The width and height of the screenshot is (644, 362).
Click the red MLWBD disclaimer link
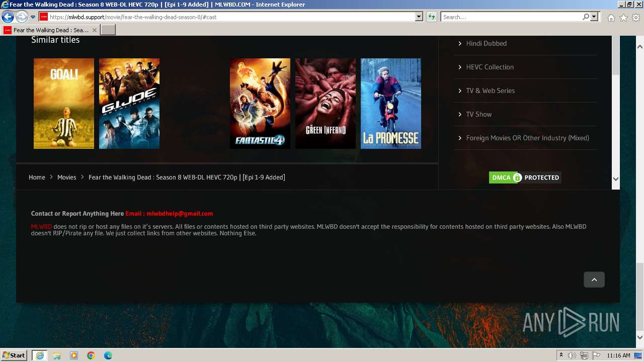(x=41, y=227)
